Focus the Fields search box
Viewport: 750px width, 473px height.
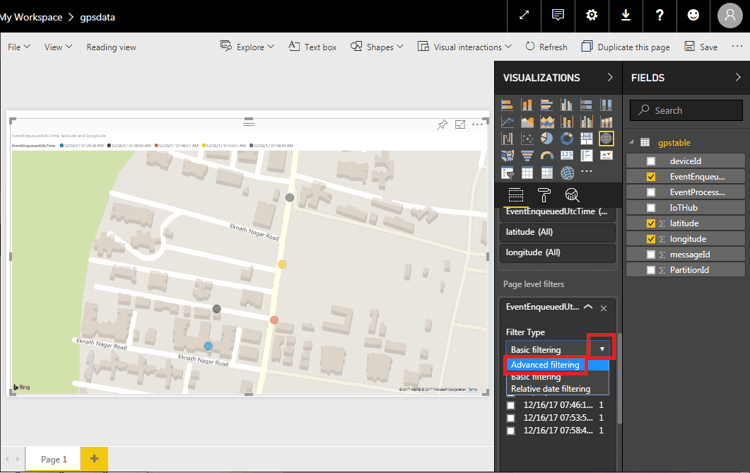[x=686, y=110]
